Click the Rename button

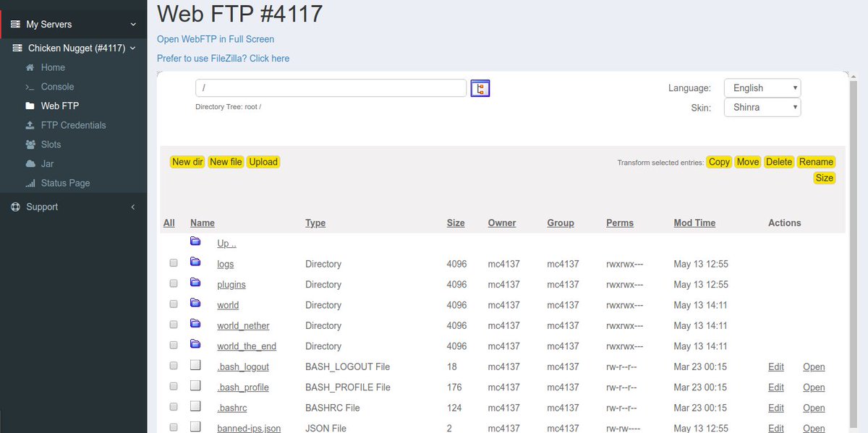817,162
